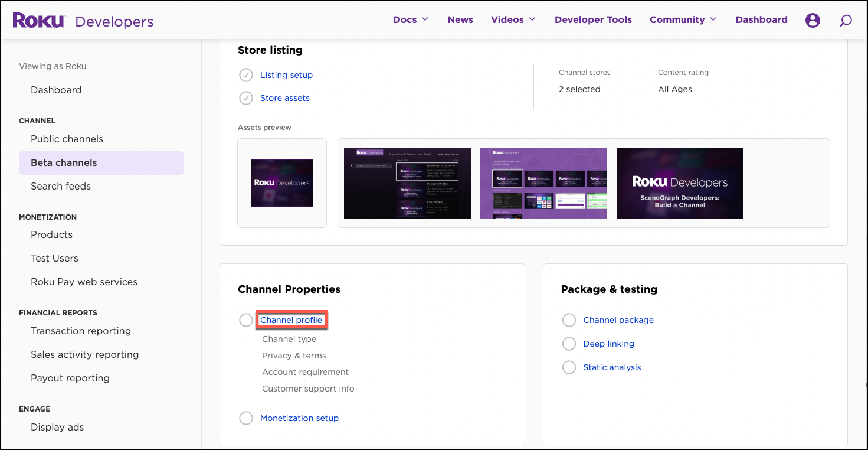
Task: Click the Store assets checkmark icon
Action: (246, 98)
